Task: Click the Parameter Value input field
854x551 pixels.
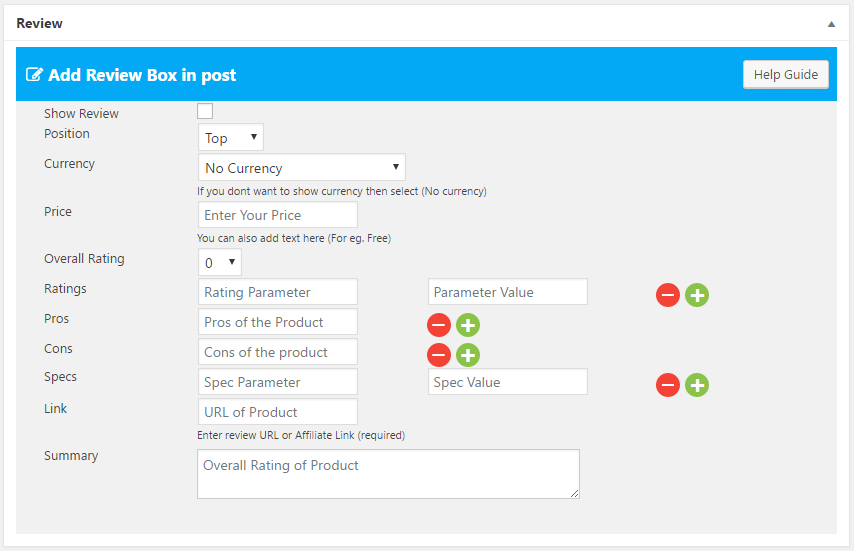Action: (507, 292)
